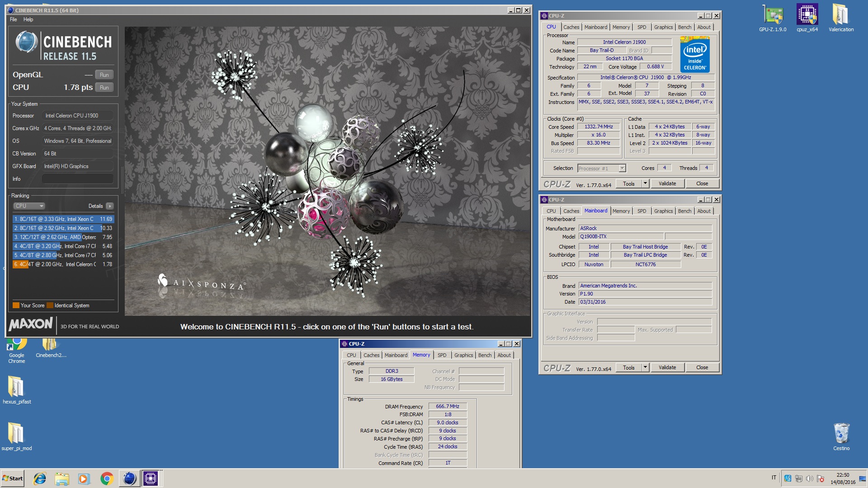This screenshot has width=868, height=488.
Task: Select ranking entry 4C/4T Intel Celeron
Action: pos(63,264)
